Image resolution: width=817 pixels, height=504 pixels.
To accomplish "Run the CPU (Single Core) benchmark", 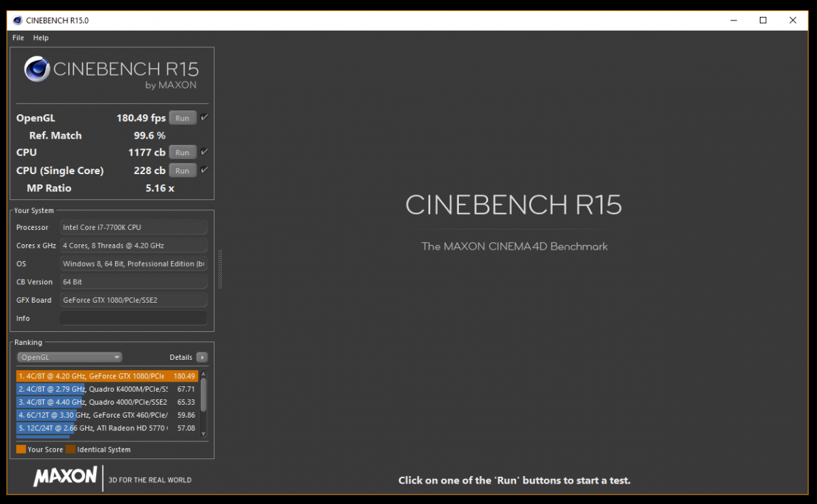I will [182, 171].
